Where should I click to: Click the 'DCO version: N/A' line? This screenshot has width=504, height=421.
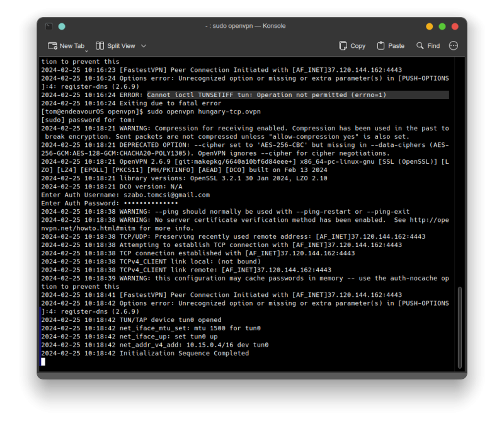point(112,187)
